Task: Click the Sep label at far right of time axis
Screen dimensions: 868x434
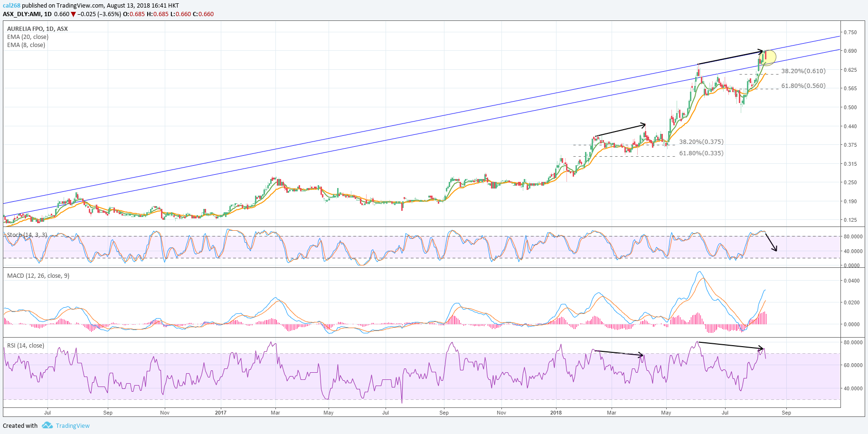Action: (x=786, y=413)
